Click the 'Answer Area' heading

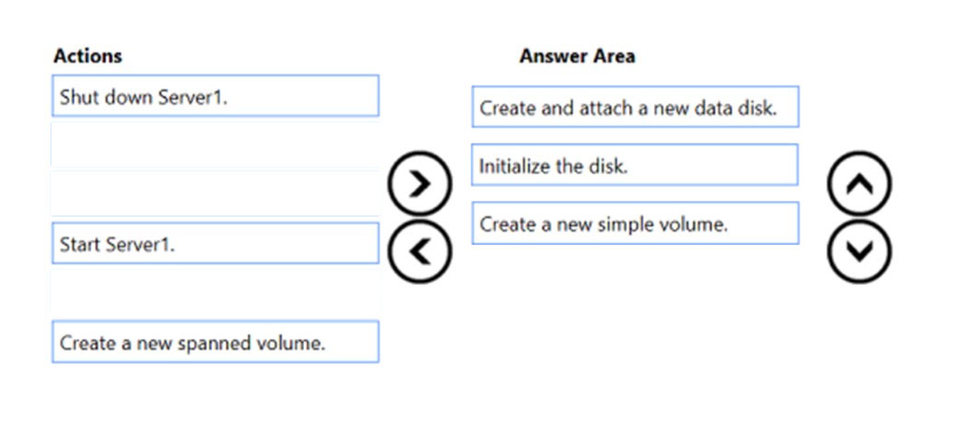[x=577, y=56]
